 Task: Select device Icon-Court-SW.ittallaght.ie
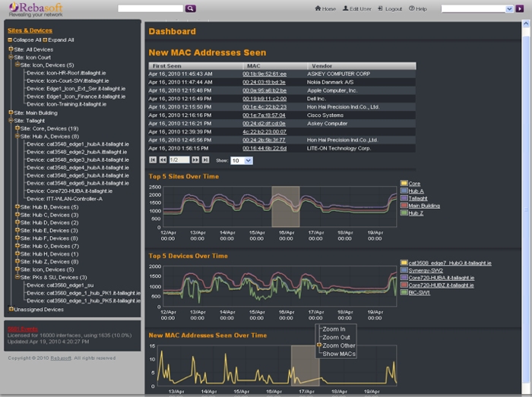[x=68, y=80]
